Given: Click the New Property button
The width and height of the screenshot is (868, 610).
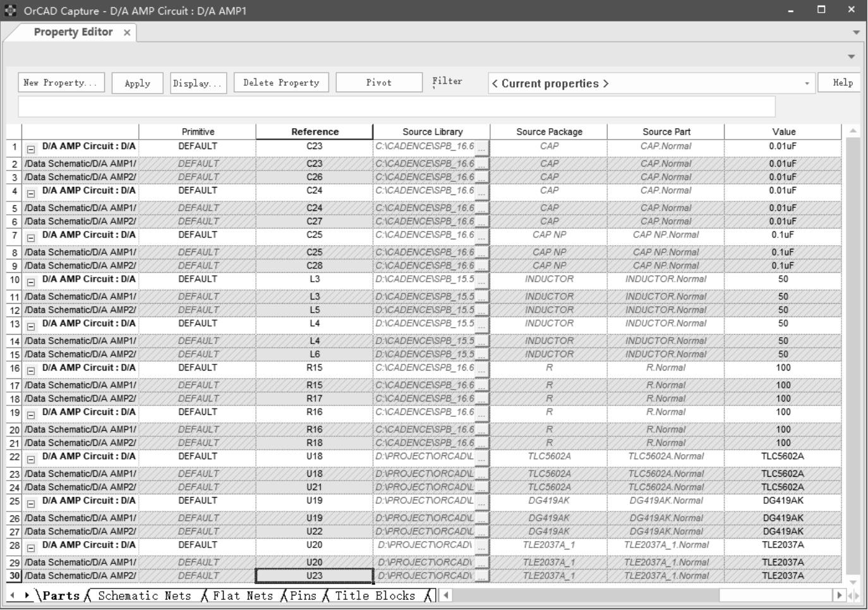Looking at the screenshot, I should pyautogui.click(x=61, y=83).
